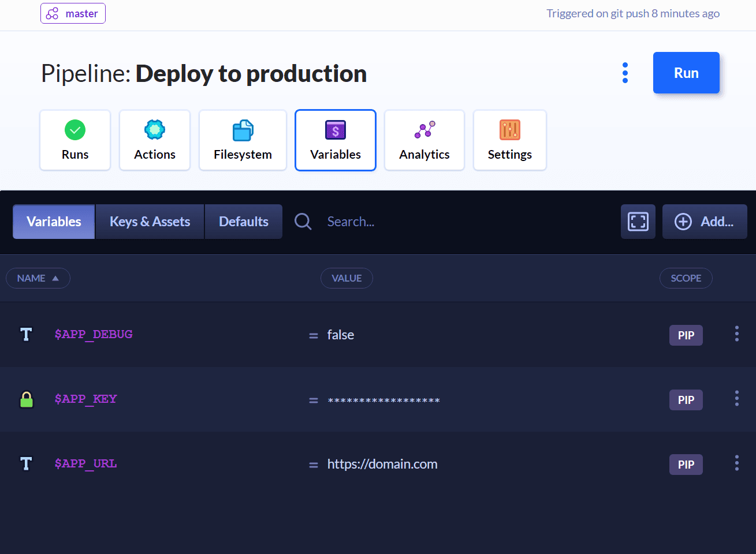Open more options for $APP_KEY row
756x554 pixels.
point(736,399)
